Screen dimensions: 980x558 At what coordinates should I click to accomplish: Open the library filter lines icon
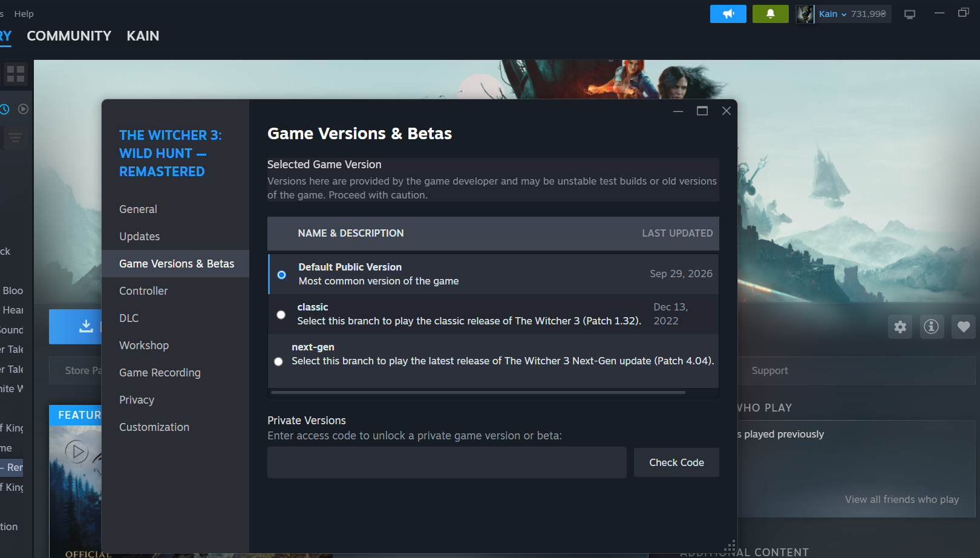(15, 138)
